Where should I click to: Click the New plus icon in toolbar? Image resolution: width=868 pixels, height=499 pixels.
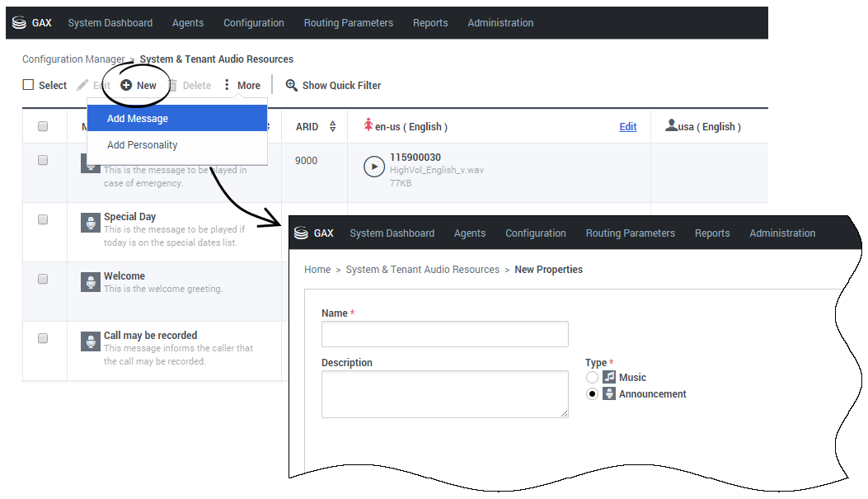pos(126,85)
